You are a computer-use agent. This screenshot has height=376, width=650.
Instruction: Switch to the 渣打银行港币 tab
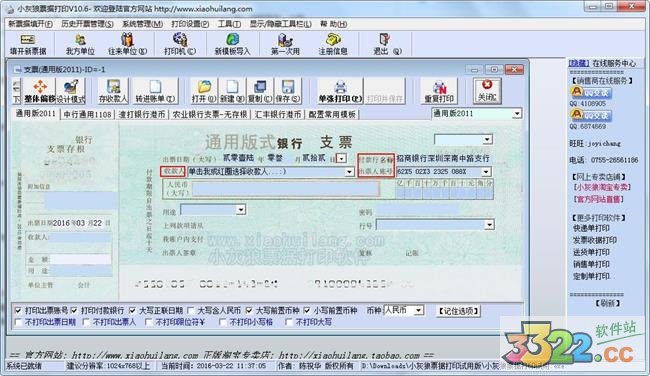[142, 115]
